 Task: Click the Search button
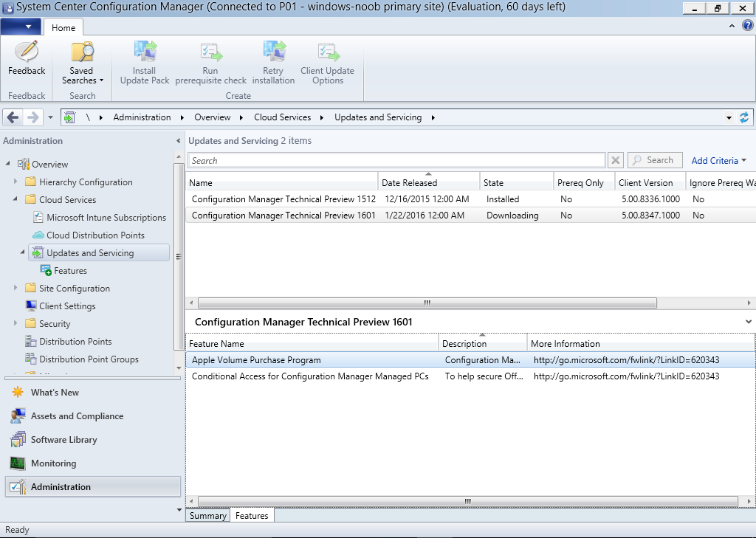[655, 160]
